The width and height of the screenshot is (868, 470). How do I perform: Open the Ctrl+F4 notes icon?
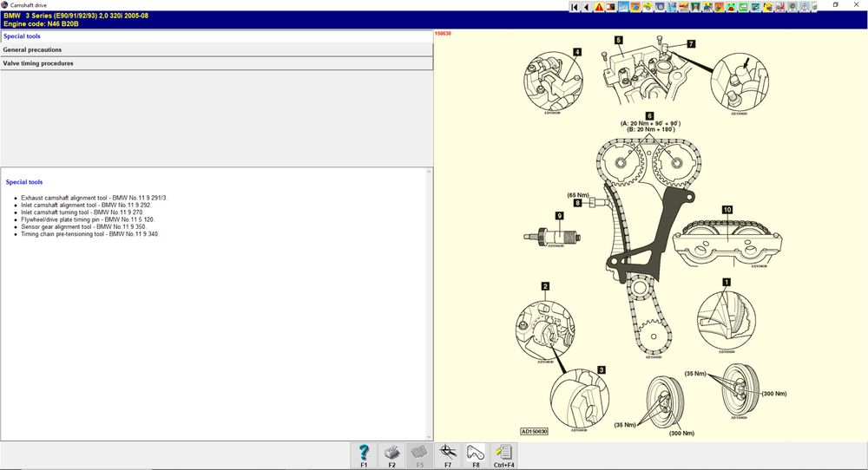[x=503, y=455]
